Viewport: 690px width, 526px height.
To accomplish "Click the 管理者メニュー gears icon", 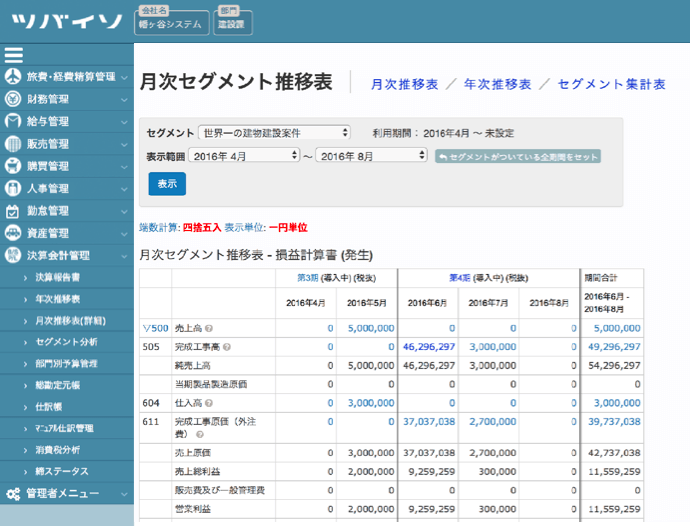I will click(13, 493).
